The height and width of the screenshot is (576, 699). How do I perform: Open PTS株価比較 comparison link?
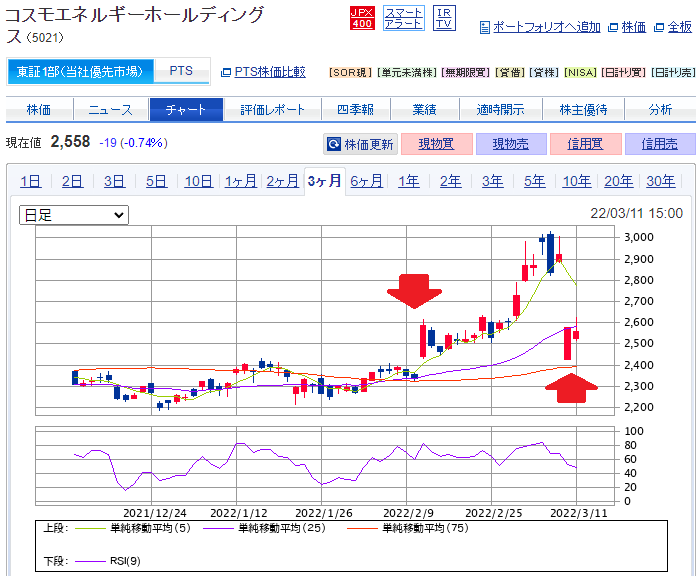coord(268,72)
